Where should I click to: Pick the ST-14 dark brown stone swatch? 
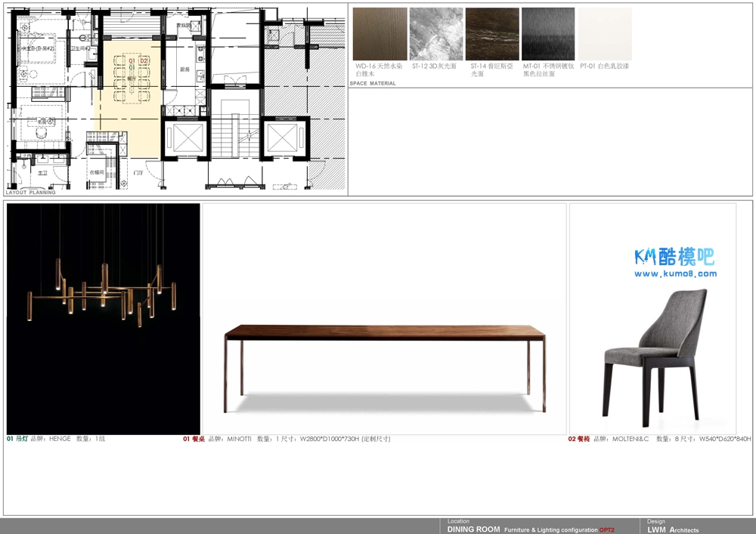492,34
